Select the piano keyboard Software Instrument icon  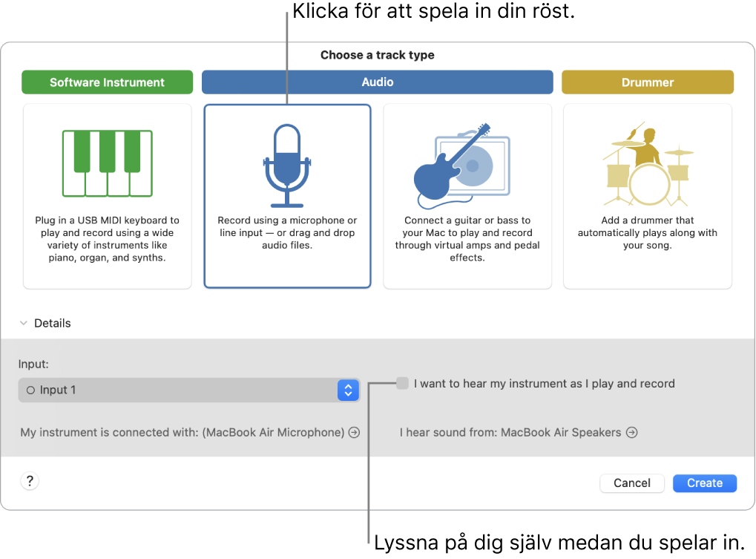[x=108, y=163]
